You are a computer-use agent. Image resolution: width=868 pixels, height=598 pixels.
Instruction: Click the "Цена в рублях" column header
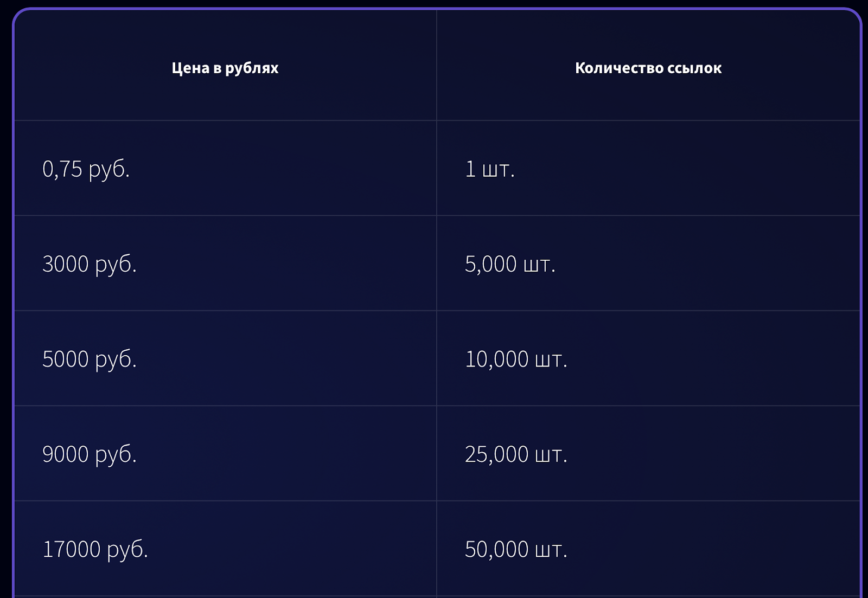click(x=225, y=68)
